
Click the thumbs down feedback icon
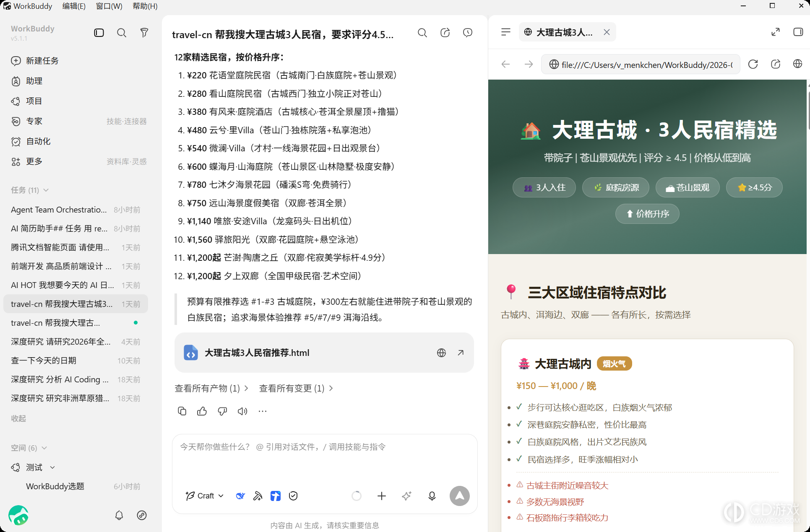tap(222, 411)
